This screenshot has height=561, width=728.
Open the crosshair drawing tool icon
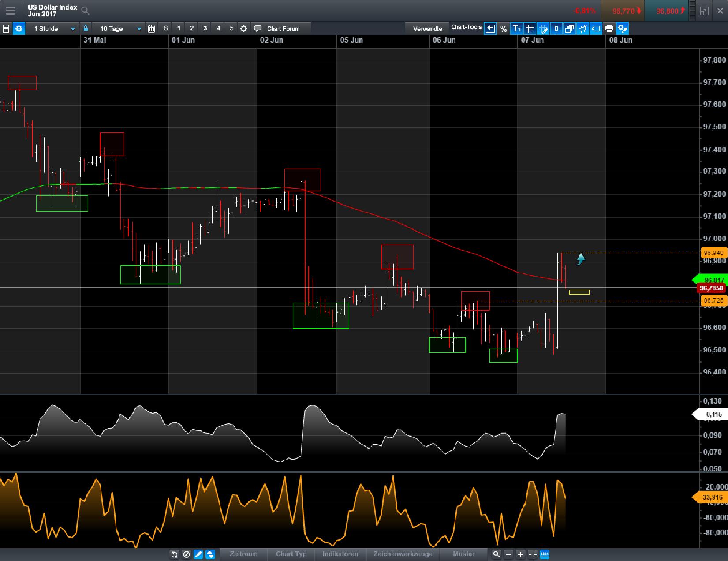pos(543,29)
